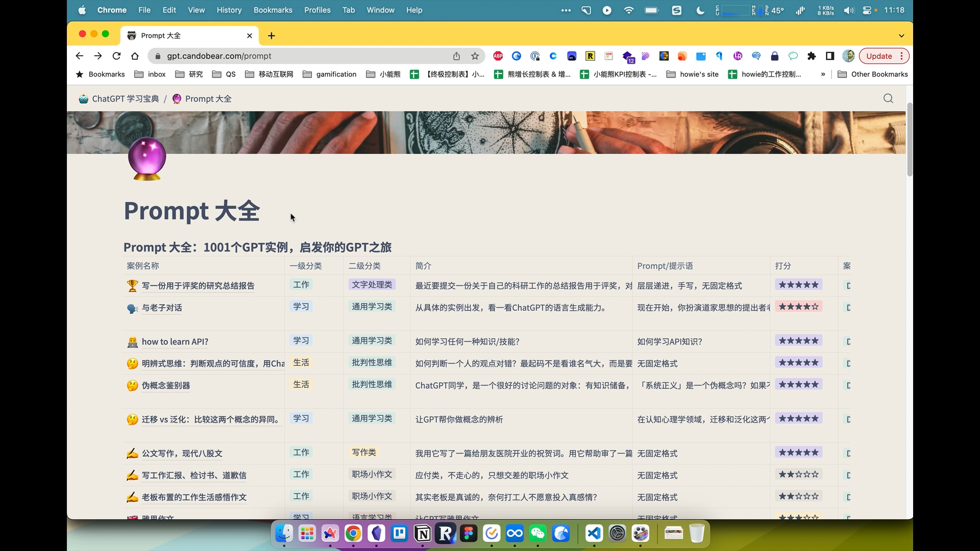Open the side panel icon
The width and height of the screenshot is (980, 551).
point(830,56)
